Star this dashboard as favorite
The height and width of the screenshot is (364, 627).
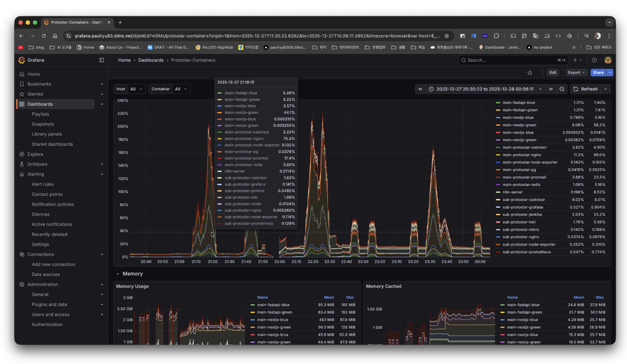pyautogui.click(x=529, y=73)
